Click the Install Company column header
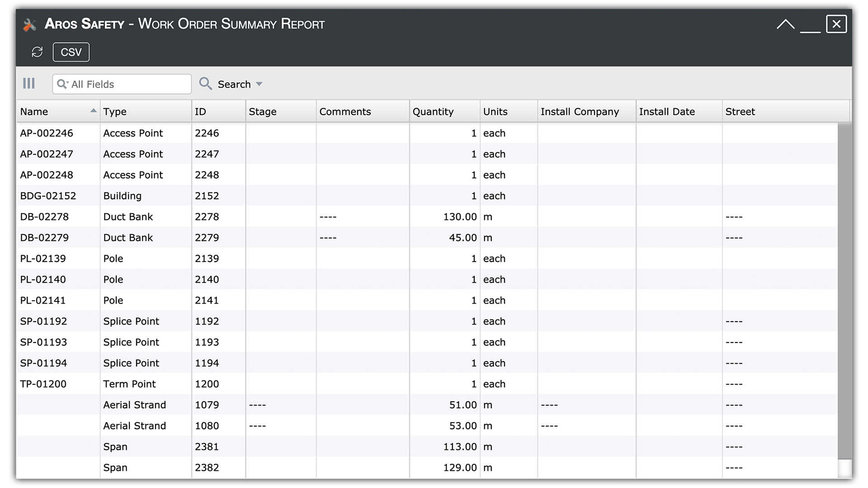The width and height of the screenshot is (868, 488). [x=587, y=112]
